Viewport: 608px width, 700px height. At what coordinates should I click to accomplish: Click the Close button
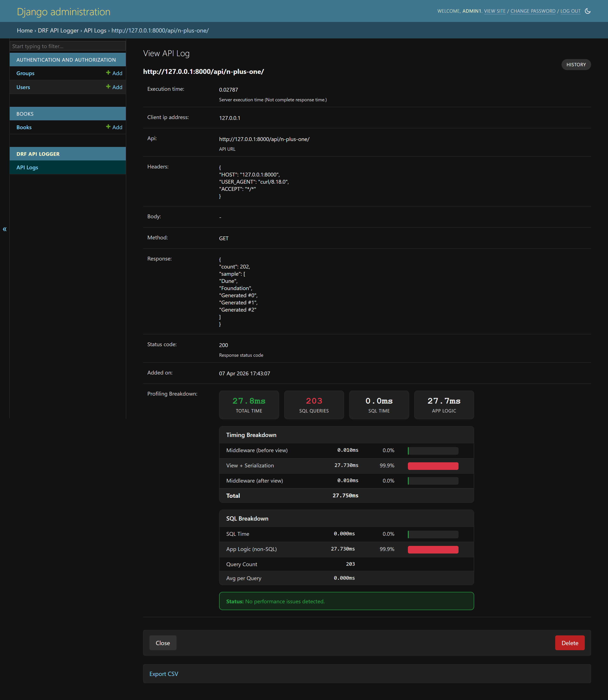coord(163,643)
